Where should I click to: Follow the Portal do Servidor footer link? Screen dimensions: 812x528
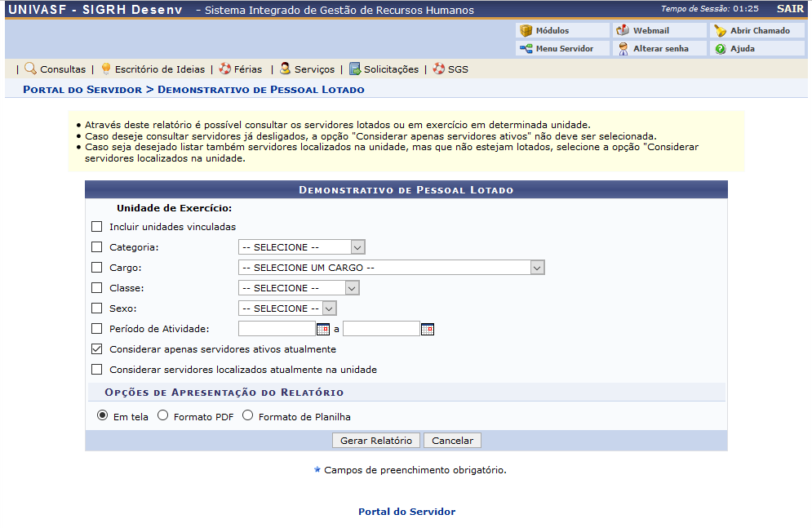(x=406, y=512)
